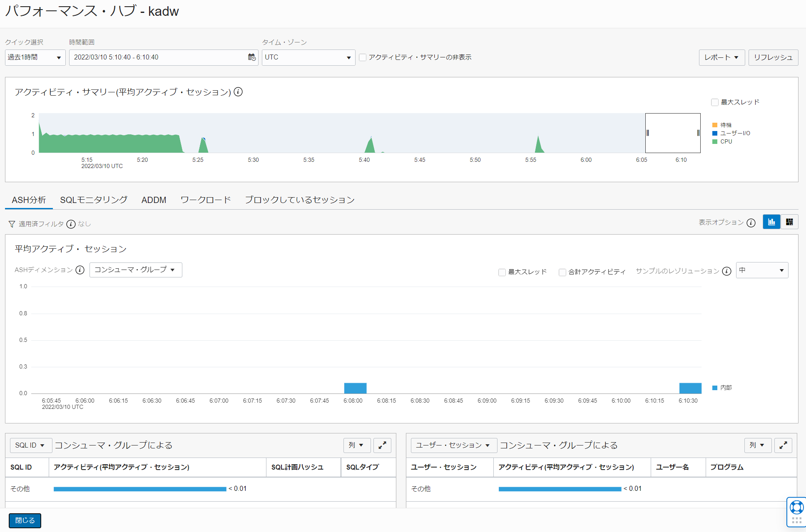Viewport: 806px width, 532px height.
Task: Click info icon next to ASH dimension
Action: 80,270
